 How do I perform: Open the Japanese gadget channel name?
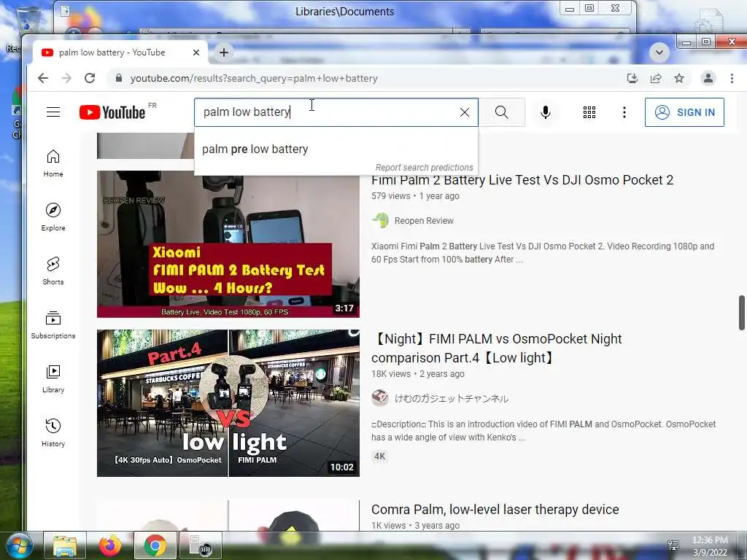pyautogui.click(x=451, y=399)
